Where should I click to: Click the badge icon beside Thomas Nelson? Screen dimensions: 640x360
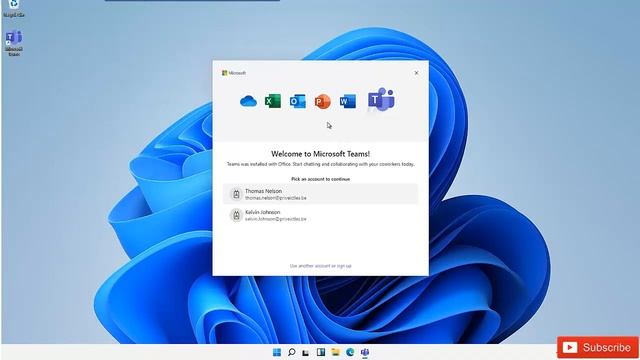(x=236, y=194)
